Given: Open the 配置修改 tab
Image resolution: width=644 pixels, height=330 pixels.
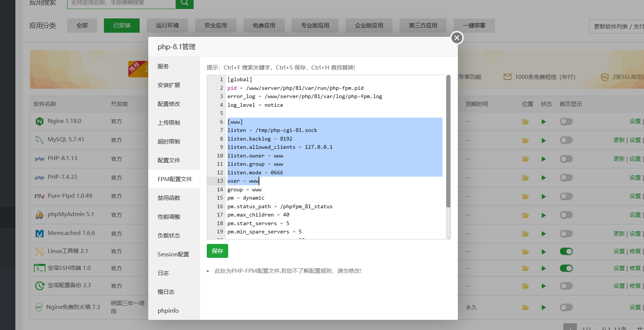Looking at the screenshot, I should point(174,104).
